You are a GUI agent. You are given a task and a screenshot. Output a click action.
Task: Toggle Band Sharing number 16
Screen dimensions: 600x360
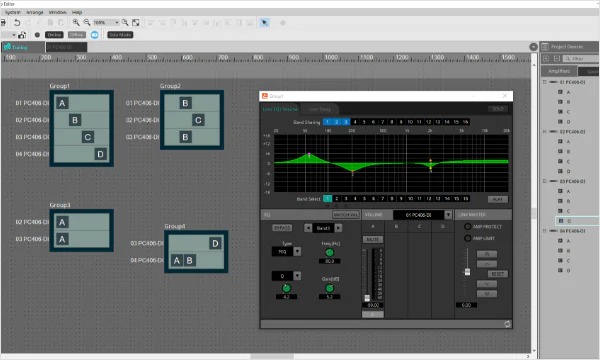[465, 122]
